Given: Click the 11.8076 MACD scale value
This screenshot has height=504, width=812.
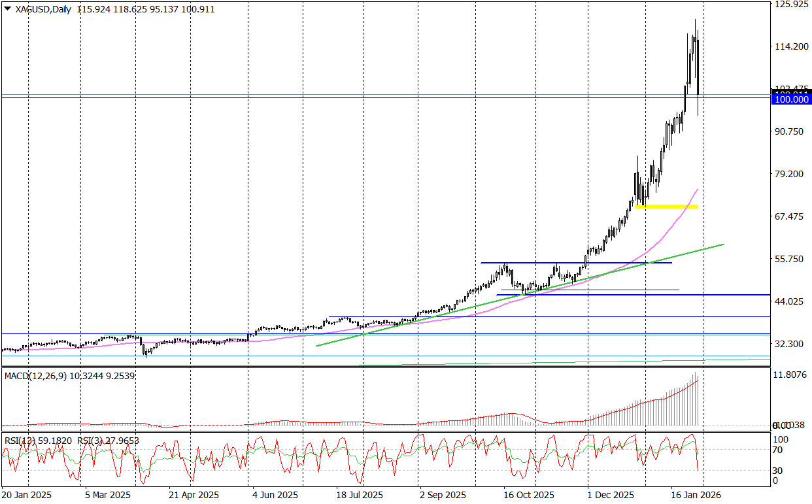Looking at the screenshot, I should [790, 375].
